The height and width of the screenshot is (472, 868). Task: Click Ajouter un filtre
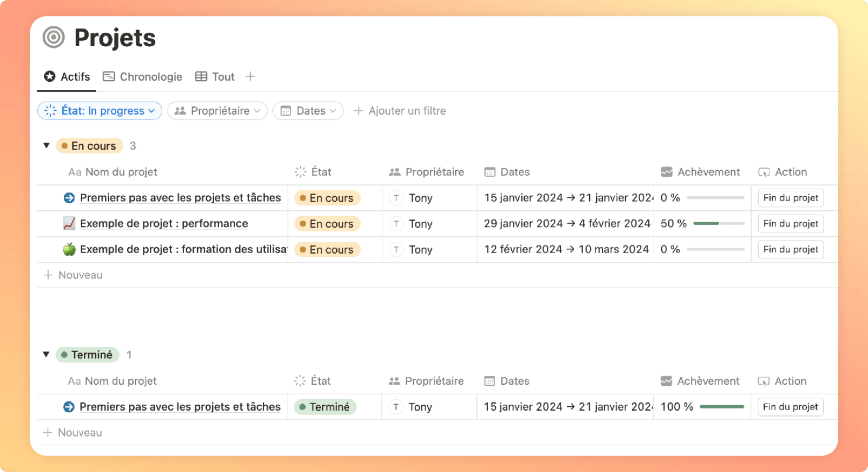[x=400, y=111]
